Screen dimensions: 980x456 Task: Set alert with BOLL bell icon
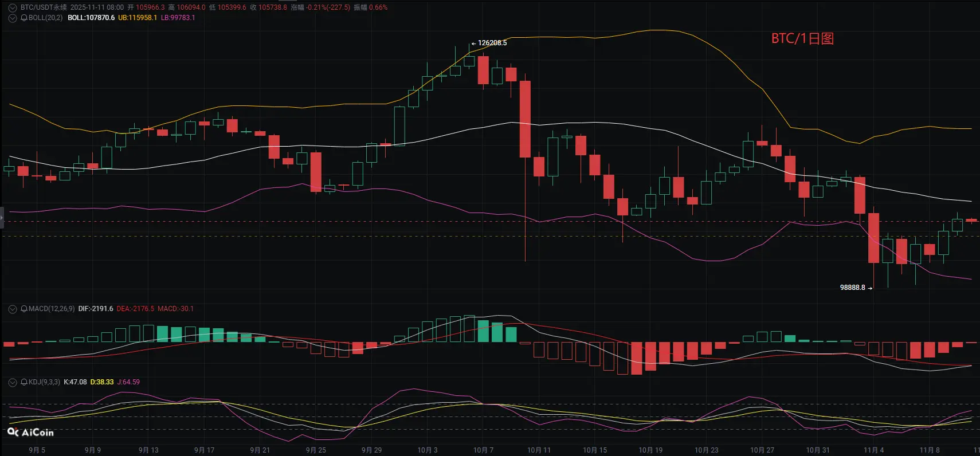[x=24, y=18]
